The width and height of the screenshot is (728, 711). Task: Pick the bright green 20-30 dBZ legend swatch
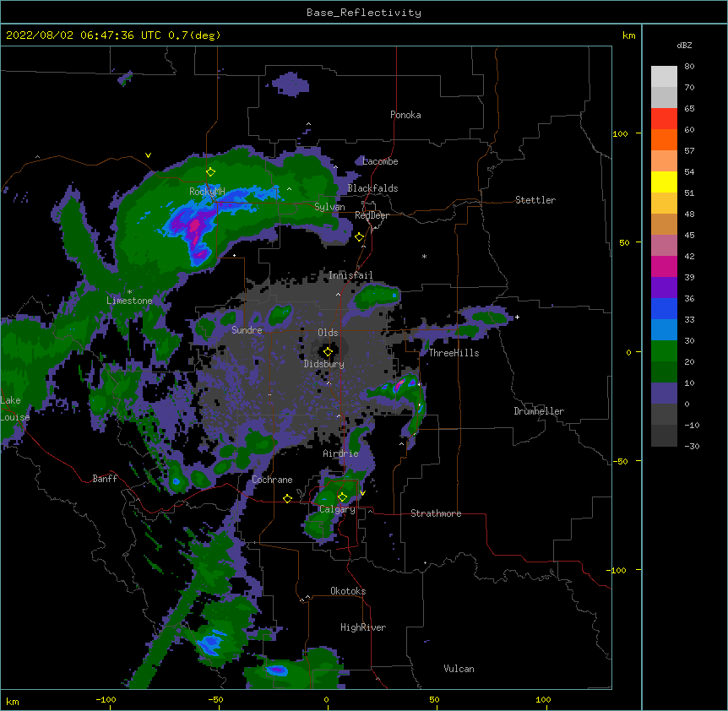tap(664, 351)
